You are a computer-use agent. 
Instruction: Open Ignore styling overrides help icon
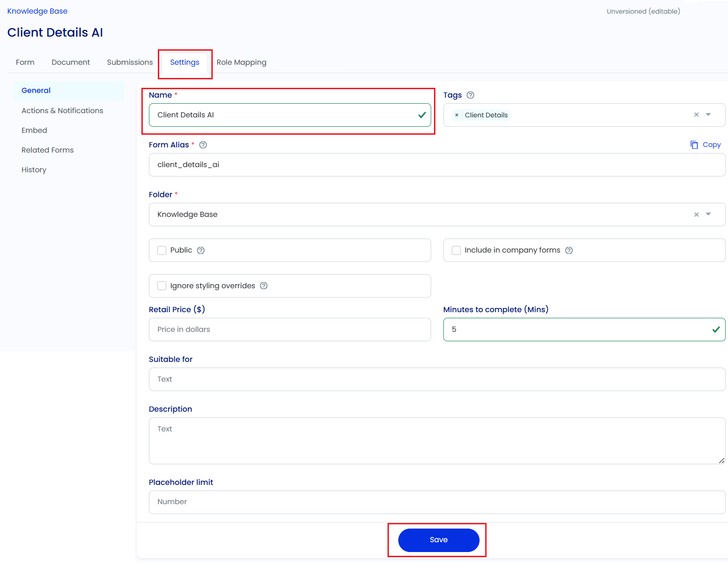pos(264,286)
